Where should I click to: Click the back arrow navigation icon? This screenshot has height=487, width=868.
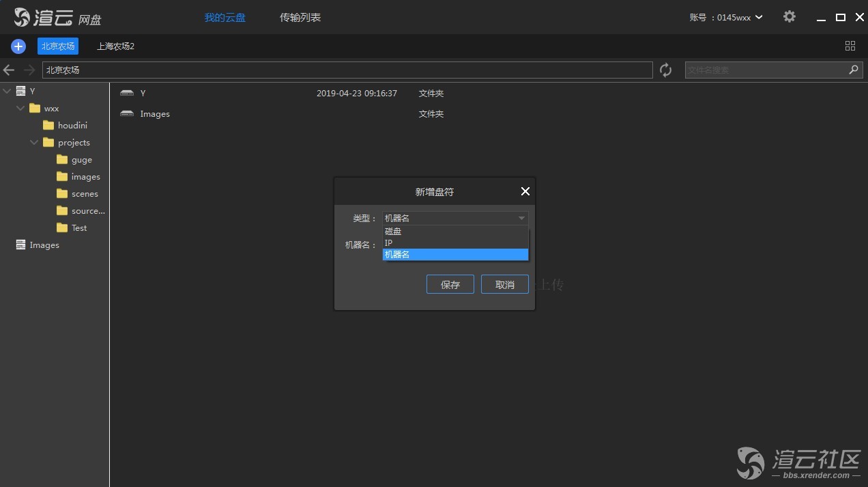[x=9, y=70]
